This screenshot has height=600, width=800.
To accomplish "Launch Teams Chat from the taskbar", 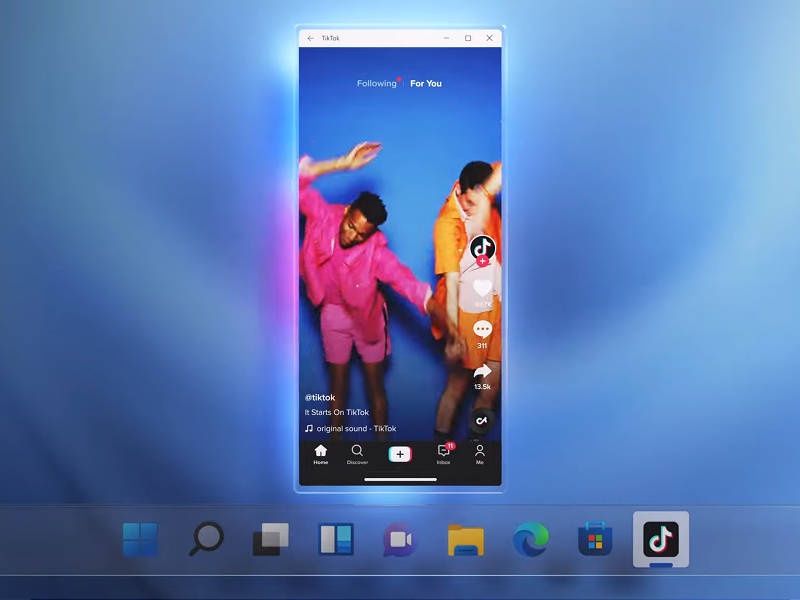I will [x=399, y=539].
